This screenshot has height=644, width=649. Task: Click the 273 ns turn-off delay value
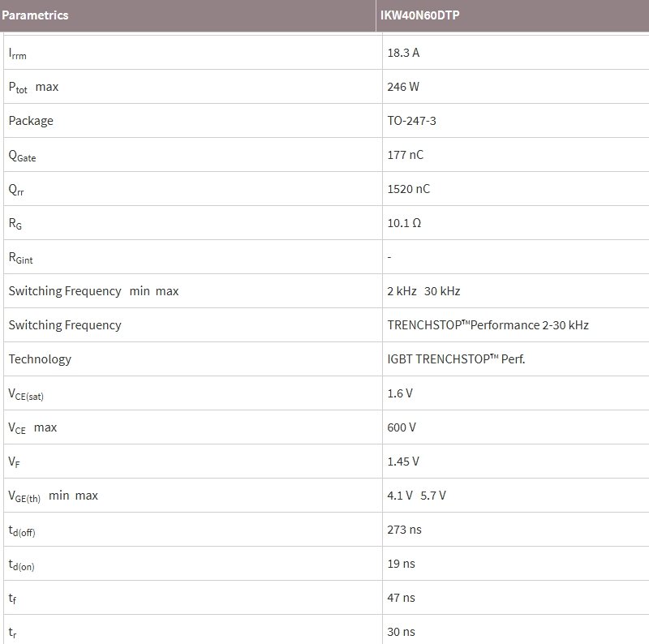tap(404, 530)
